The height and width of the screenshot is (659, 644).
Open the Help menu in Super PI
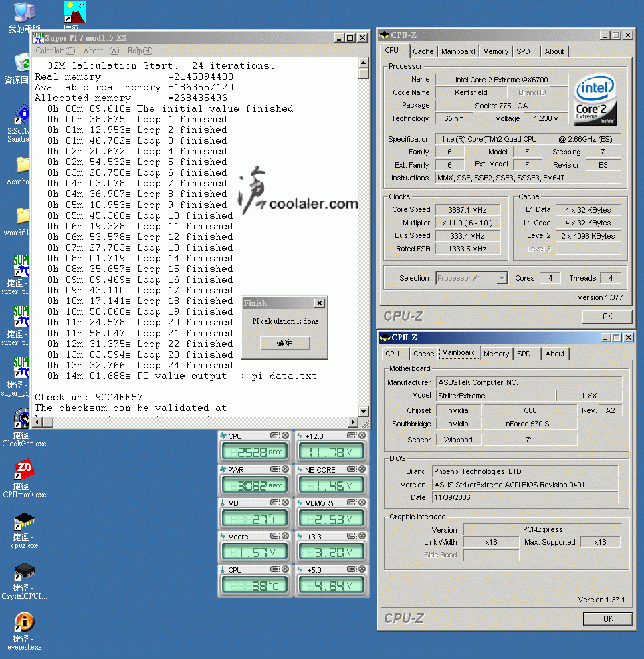click(139, 51)
